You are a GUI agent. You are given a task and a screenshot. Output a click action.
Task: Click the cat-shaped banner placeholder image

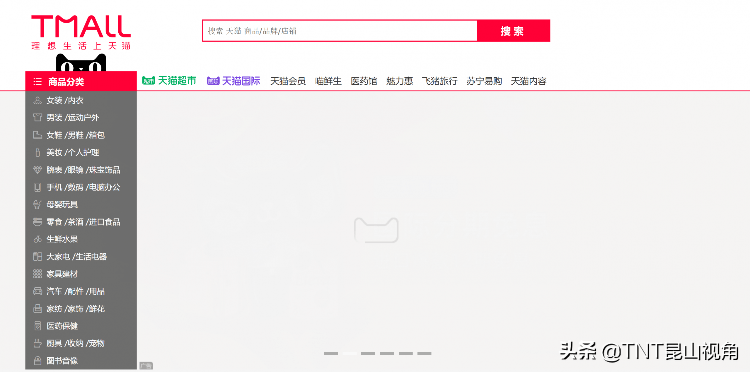376,230
